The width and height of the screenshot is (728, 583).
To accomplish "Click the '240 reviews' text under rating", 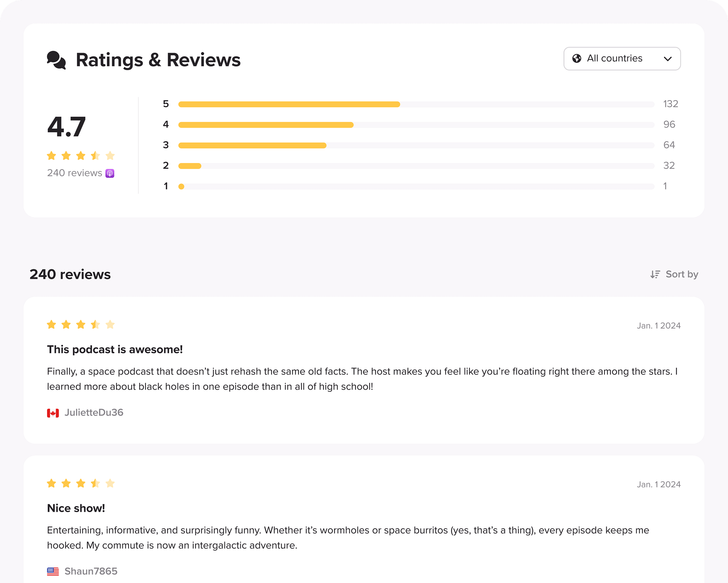I will (75, 173).
